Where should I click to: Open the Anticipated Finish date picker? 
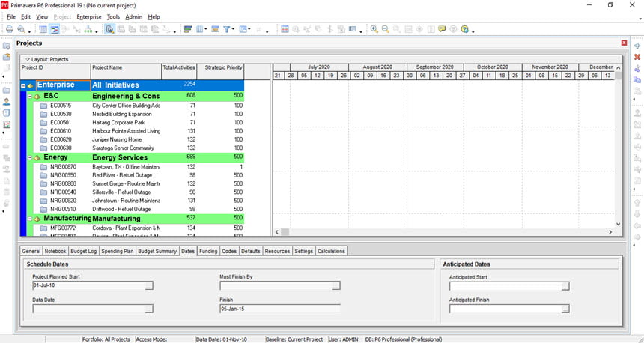pyautogui.click(x=565, y=309)
